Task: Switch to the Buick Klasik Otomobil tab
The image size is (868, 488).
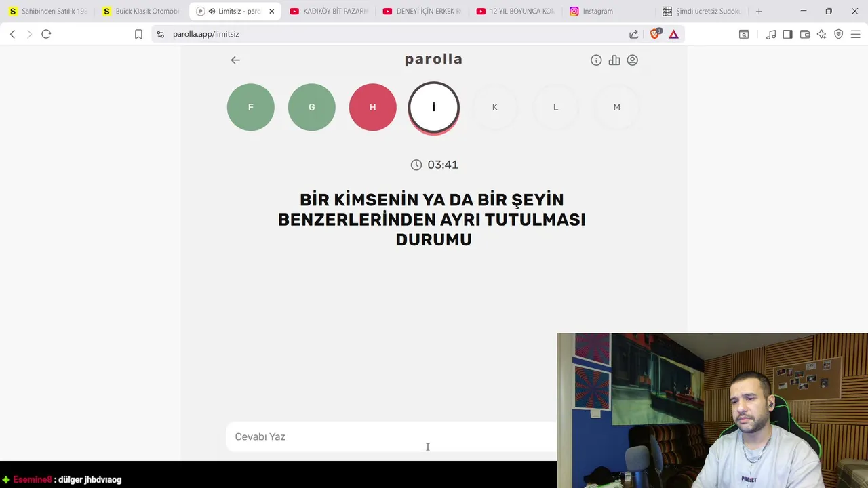Action: coord(142,11)
